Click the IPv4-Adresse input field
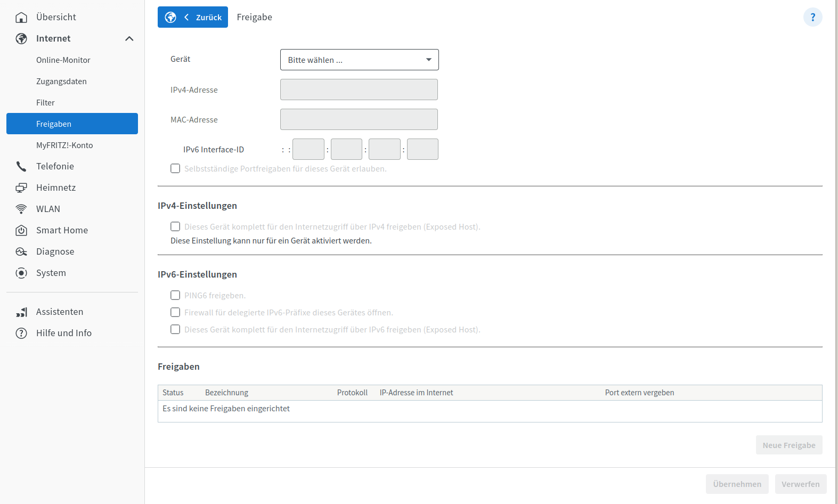Viewport: 838px width, 504px height. tap(359, 90)
